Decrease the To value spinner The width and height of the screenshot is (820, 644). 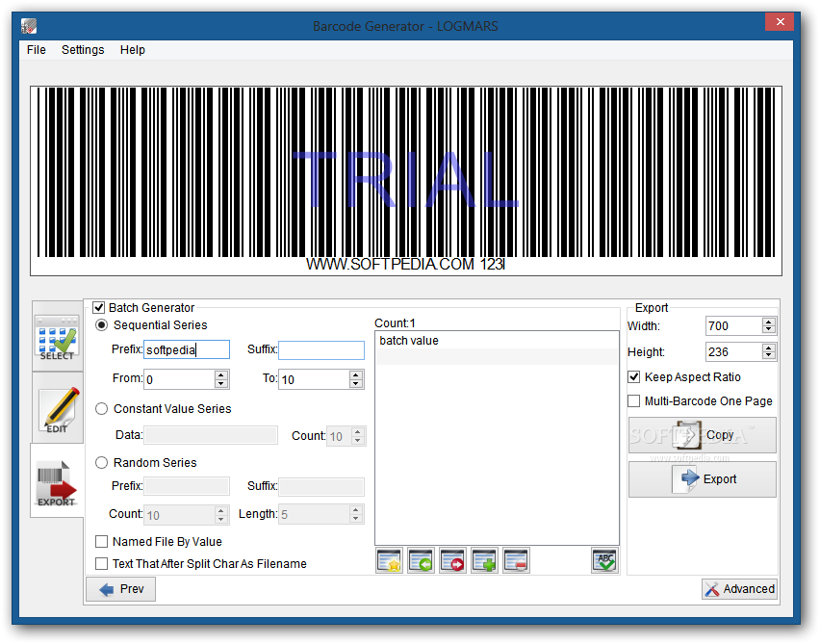click(356, 383)
